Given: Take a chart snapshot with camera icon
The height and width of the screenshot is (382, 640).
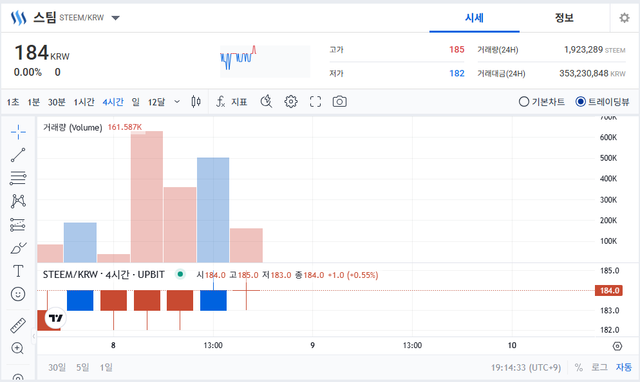Looking at the screenshot, I should pos(340,102).
